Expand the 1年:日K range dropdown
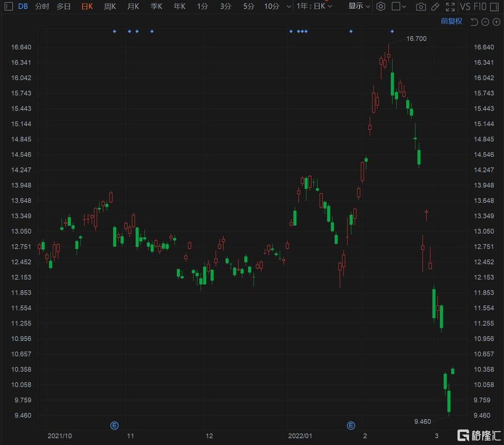This screenshot has height=445, width=504. [x=315, y=6]
